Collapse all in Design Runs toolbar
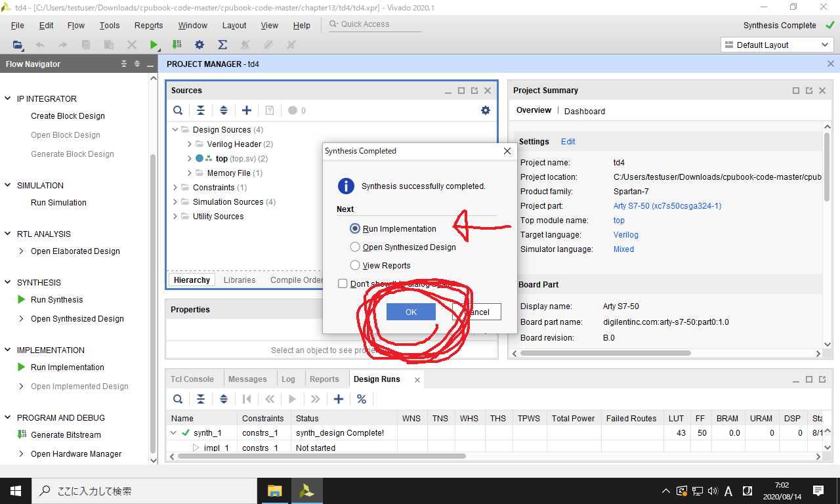This screenshot has height=504, width=840. [201, 399]
